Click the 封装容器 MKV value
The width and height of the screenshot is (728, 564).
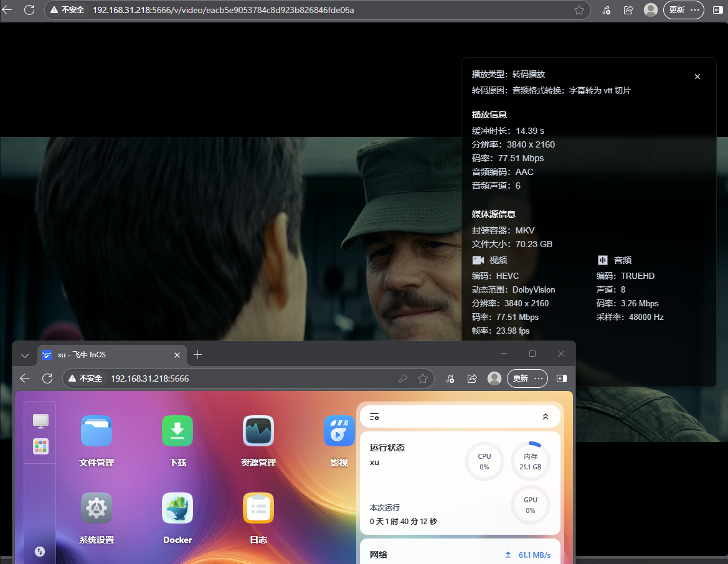(x=524, y=230)
